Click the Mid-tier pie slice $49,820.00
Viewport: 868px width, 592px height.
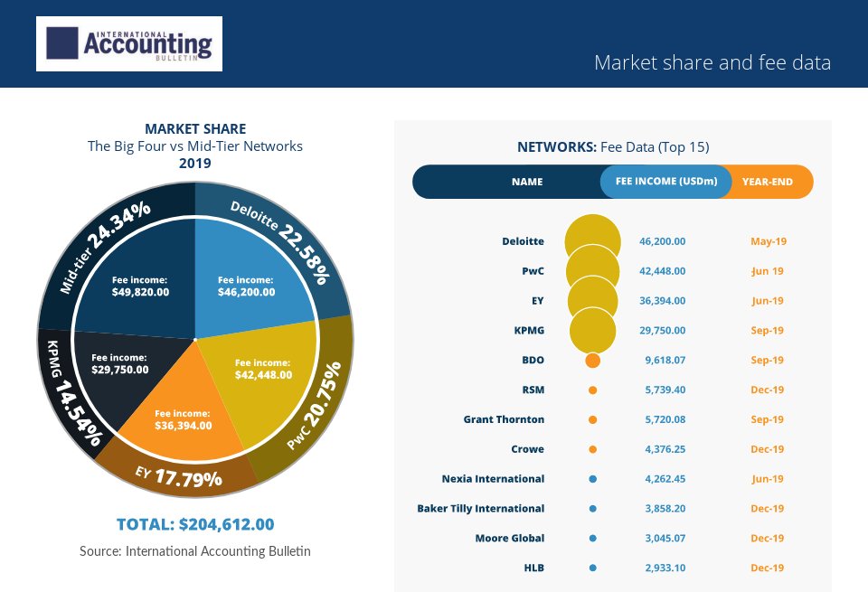[141, 286]
